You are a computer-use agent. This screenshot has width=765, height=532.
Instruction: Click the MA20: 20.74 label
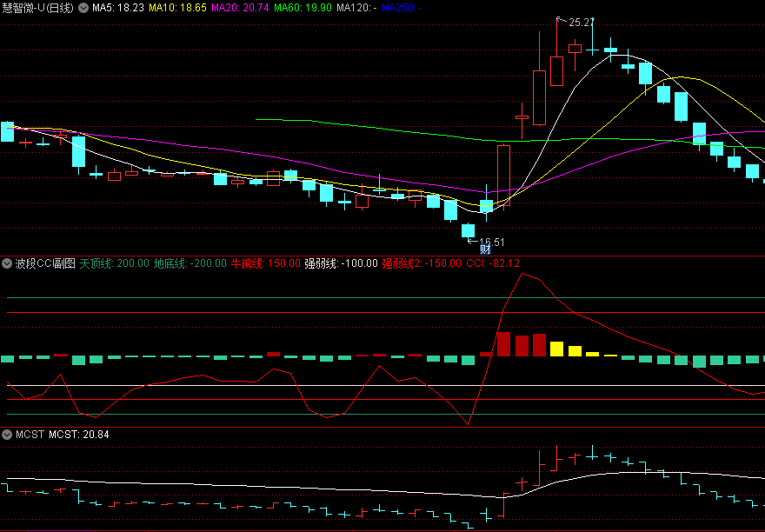(x=240, y=8)
